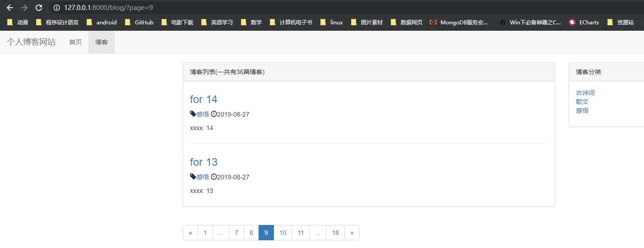The height and width of the screenshot is (248, 644).
Task: Open the 散文 category
Action: click(582, 102)
